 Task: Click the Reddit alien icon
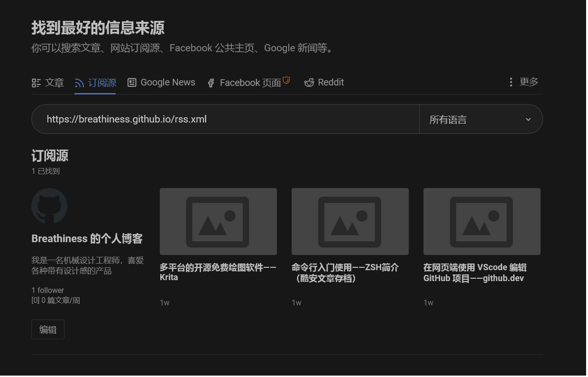click(x=309, y=83)
